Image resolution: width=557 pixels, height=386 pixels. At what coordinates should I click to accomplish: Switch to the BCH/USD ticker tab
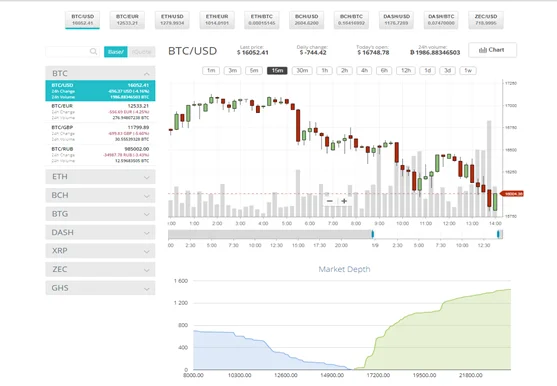pos(306,20)
